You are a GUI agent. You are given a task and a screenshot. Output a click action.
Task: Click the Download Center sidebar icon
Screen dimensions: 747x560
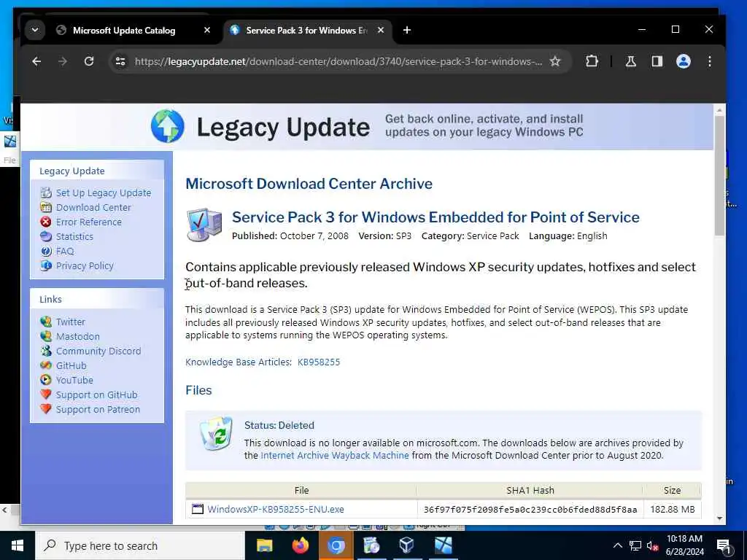tap(46, 207)
